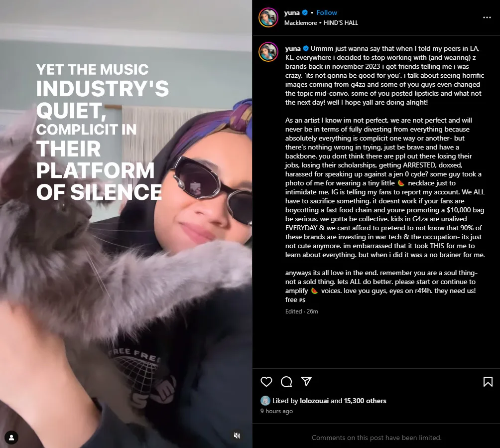Click the 9 hours ago timestamp
The height and width of the screenshot is (448, 500).
click(x=276, y=411)
